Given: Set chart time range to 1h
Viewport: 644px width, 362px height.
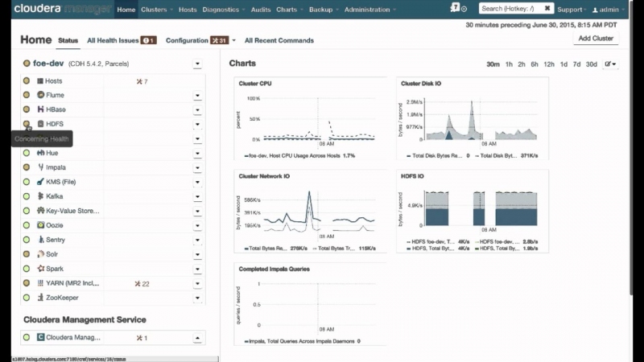Looking at the screenshot, I should (x=509, y=64).
